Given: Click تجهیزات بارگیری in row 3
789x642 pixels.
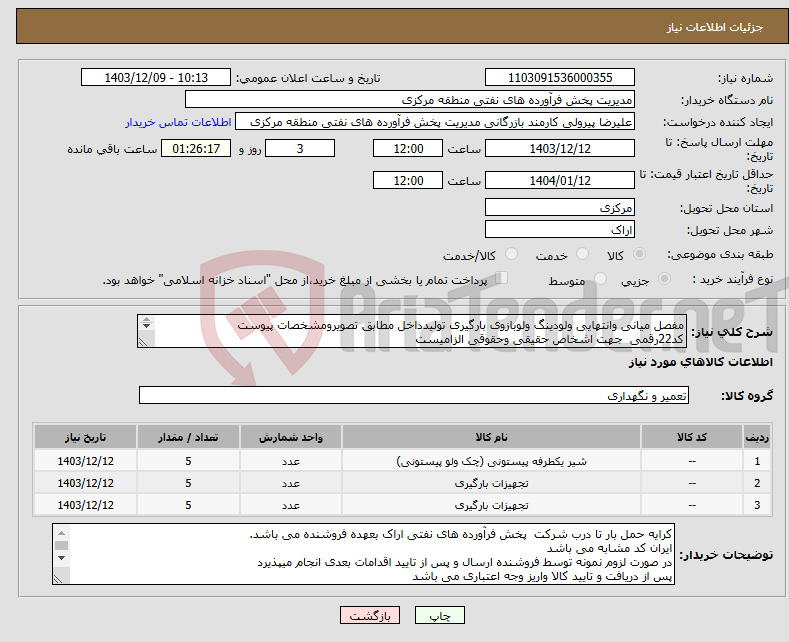Looking at the screenshot, I should (491, 505).
